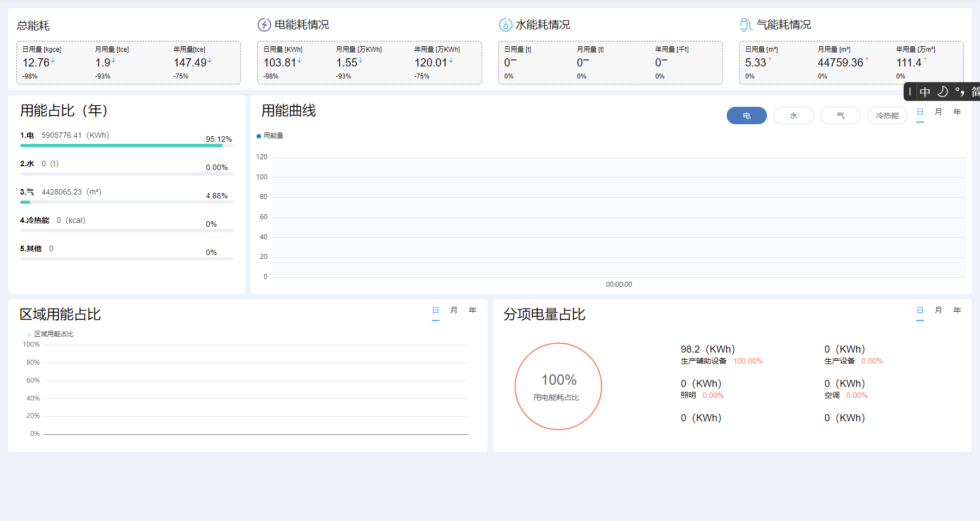Click gas daily value 5.33
980x521 pixels.
(756, 63)
